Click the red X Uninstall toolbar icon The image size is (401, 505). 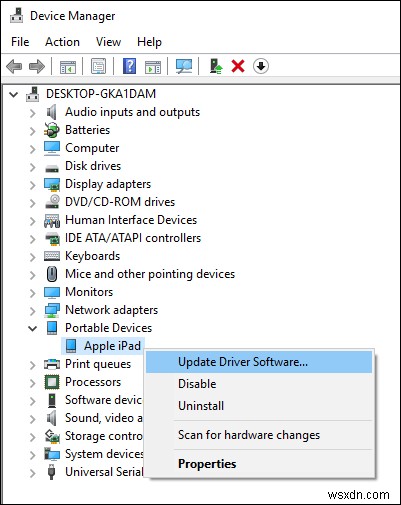pyautogui.click(x=238, y=66)
